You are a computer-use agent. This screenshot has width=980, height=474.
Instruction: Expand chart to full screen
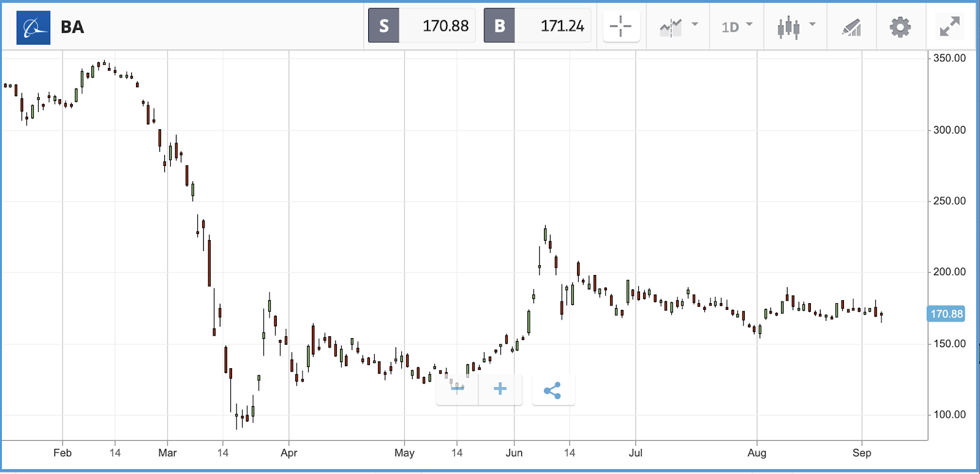(949, 26)
